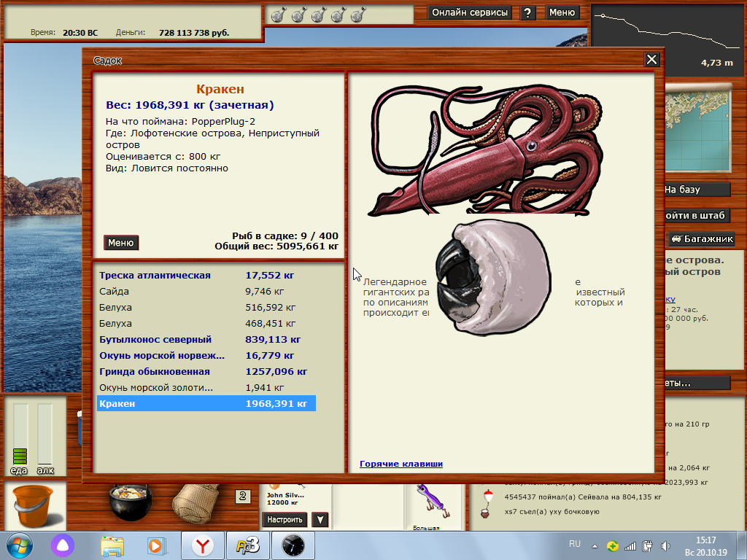Open the top Меню button

pyautogui.click(x=562, y=12)
